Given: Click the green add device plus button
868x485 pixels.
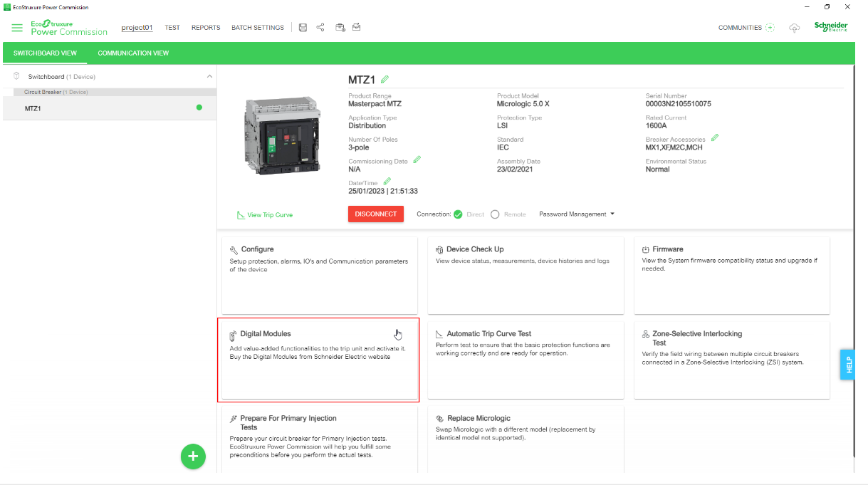Looking at the screenshot, I should tap(193, 457).
